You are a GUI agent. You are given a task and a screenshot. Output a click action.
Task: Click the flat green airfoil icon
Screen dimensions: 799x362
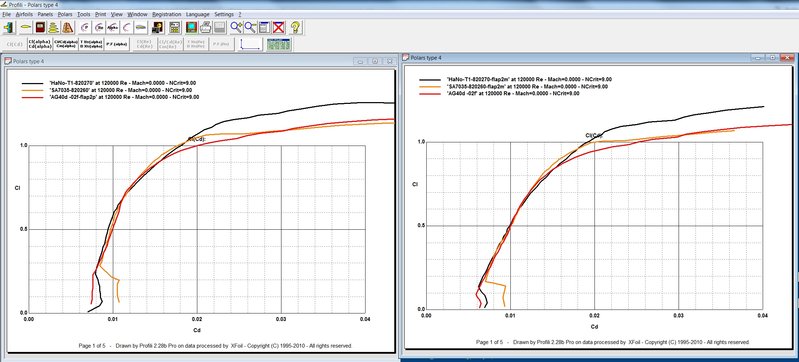pos(141,27)
